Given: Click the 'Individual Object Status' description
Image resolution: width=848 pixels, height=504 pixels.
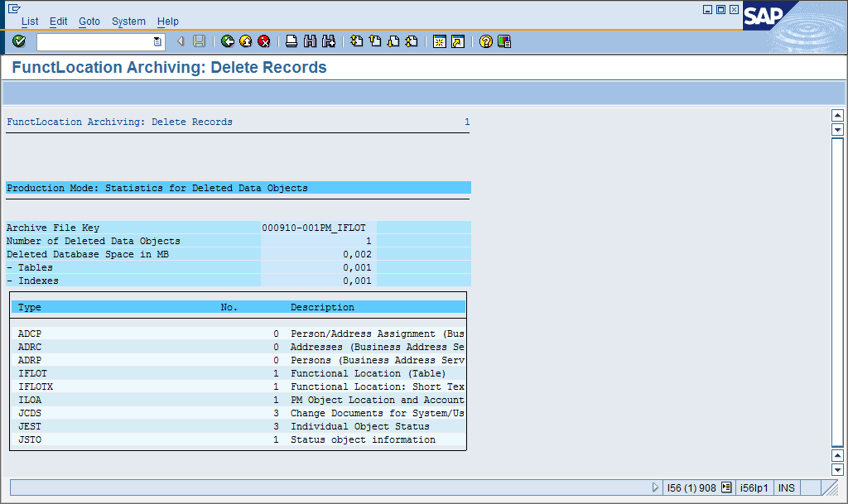Looking at the screenshot, I should point(360,426).
